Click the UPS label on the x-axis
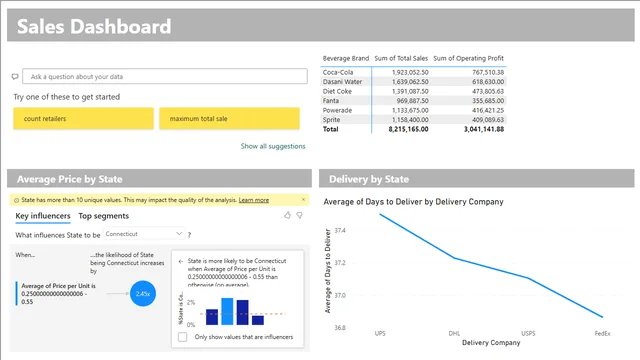 380,333
